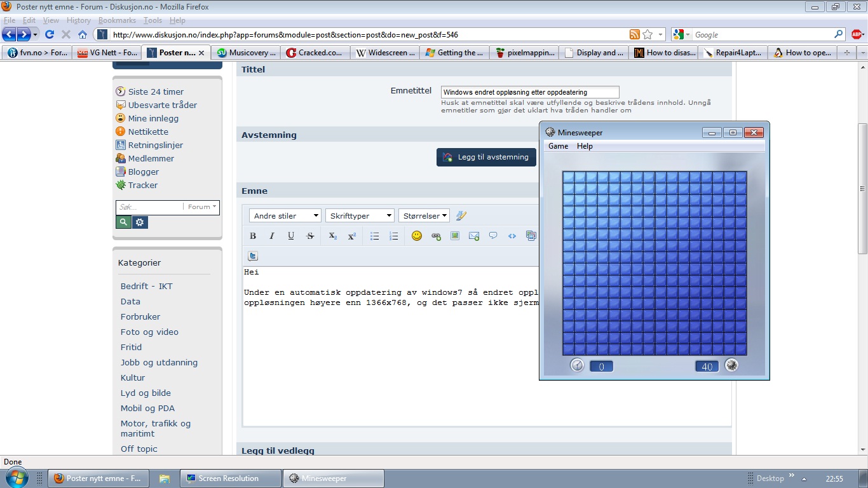This screenshot has width=868, height=488.
Task: Open the Minesweeper Help menu
Action: pos(585,146)
